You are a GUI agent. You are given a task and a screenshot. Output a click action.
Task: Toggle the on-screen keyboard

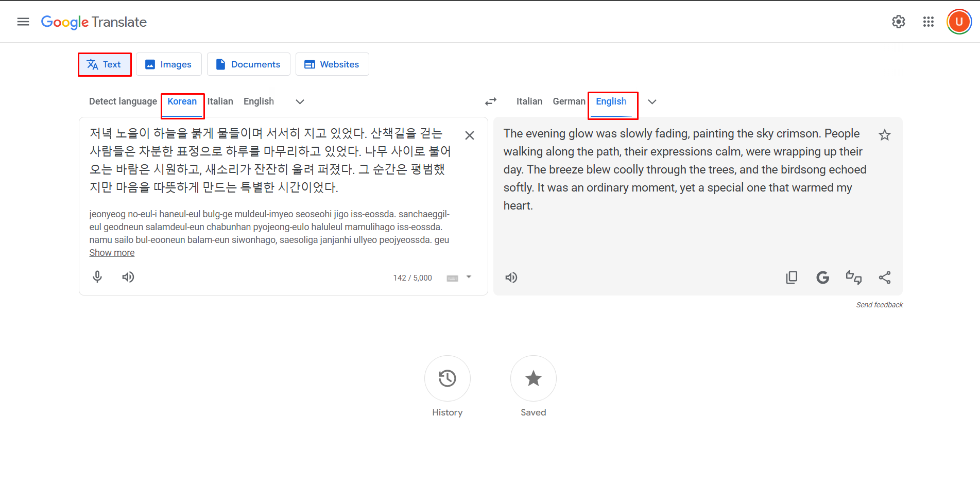point(451,277)
